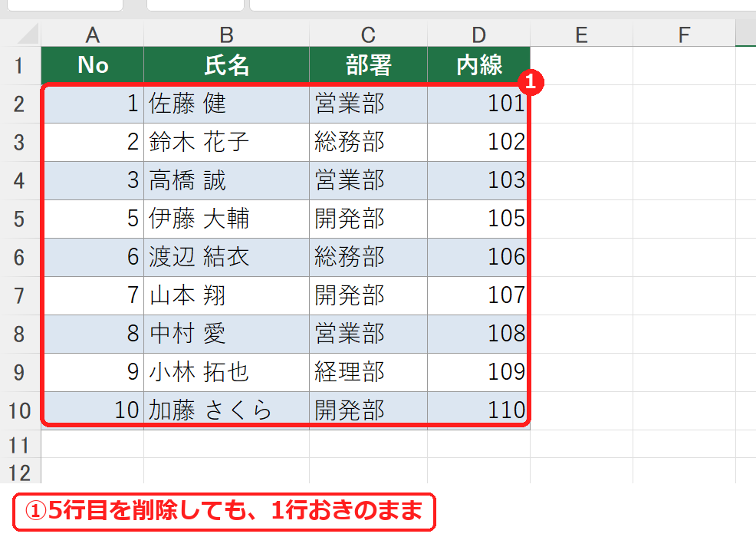Select No cell in 小林 拓也's row
The height and width of the screenshot is (537, 756).
(x=93, y=373)
